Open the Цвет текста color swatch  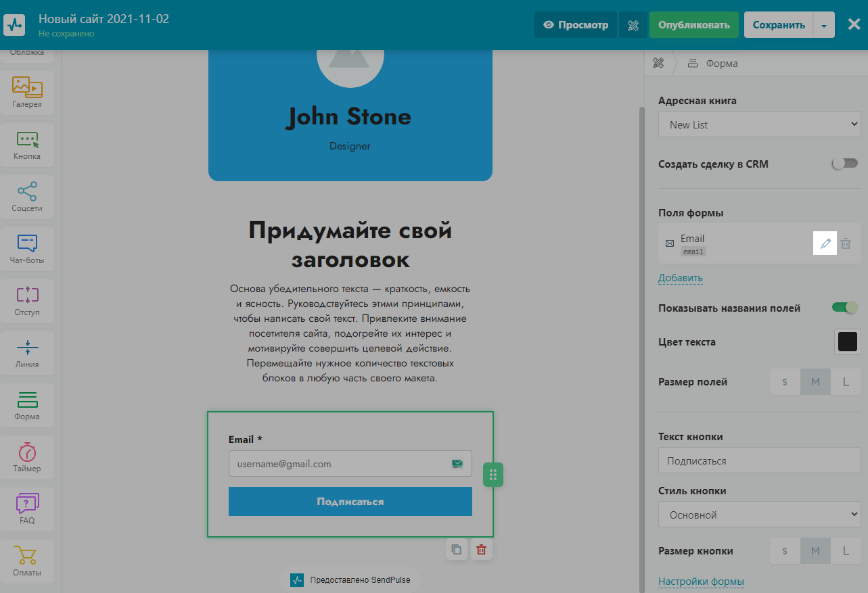847,341
